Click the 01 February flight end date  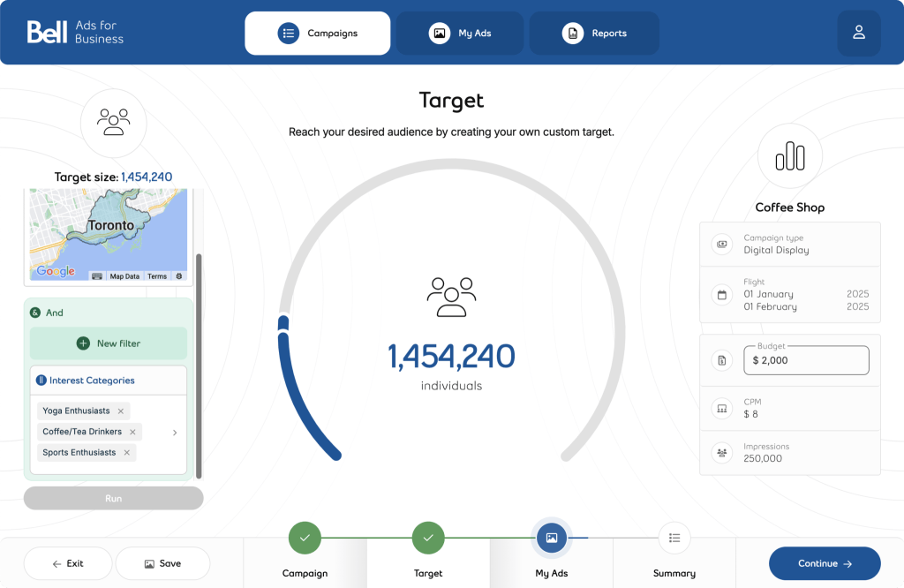(x=770, y=306)
